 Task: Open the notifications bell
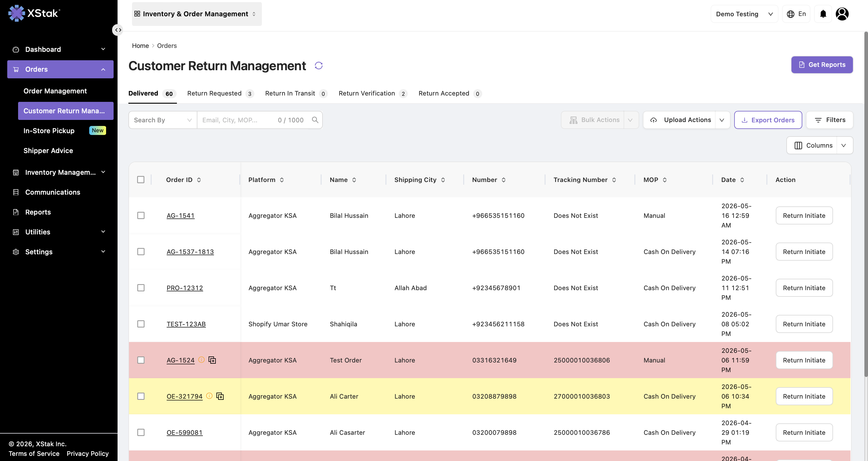coord(823,14)
